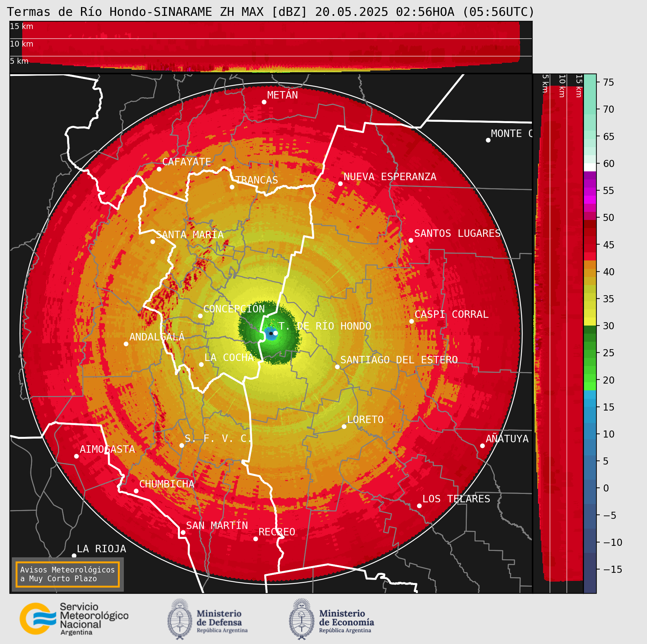Click the top horizontal cross-section panel
Image resolution: width=647 pixels, height=644 pixels.
point(271,47)
